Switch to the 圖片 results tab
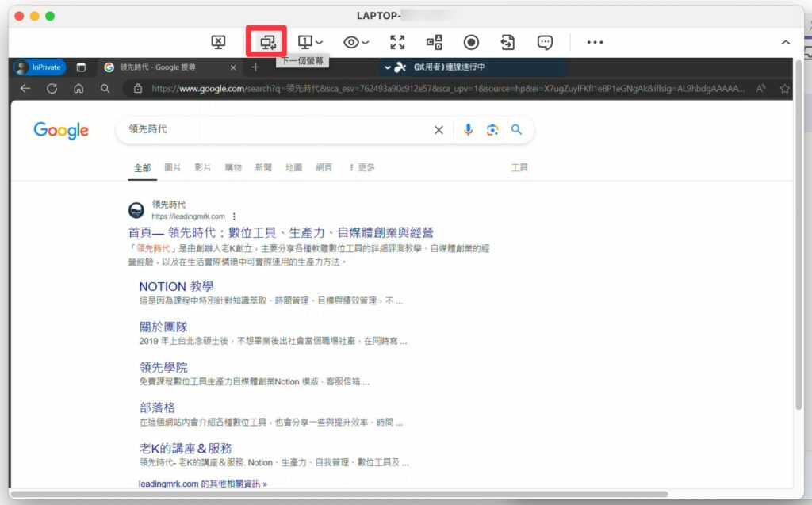Viewport: 812px width, 505px height. click(x=172, y=167)
